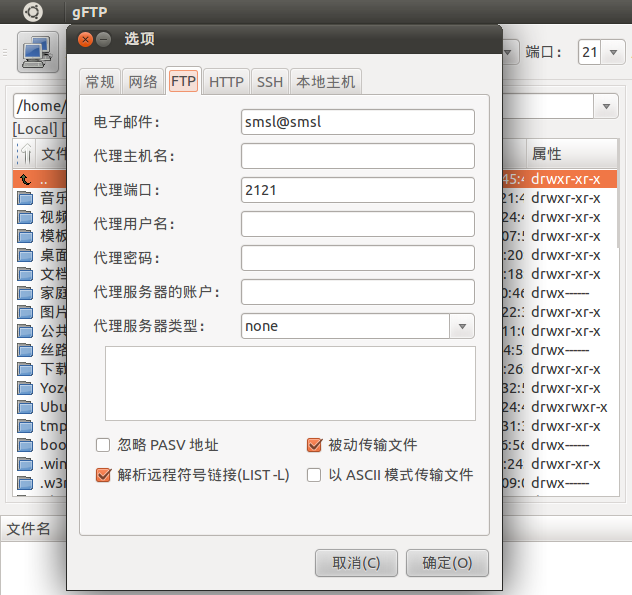632x595 pixels.
Task: Click the 代理端口 field with 2121
Action: click(358, 190)
